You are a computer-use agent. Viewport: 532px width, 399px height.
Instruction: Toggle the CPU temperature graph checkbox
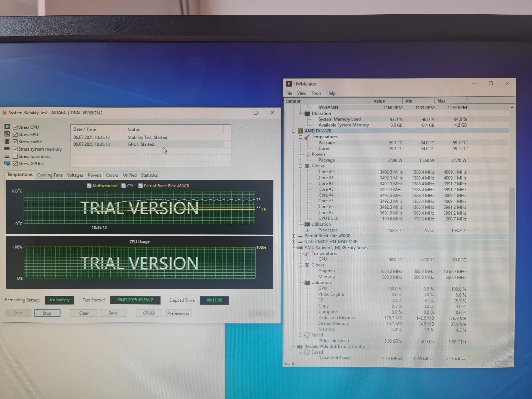[x=123, y=186]
